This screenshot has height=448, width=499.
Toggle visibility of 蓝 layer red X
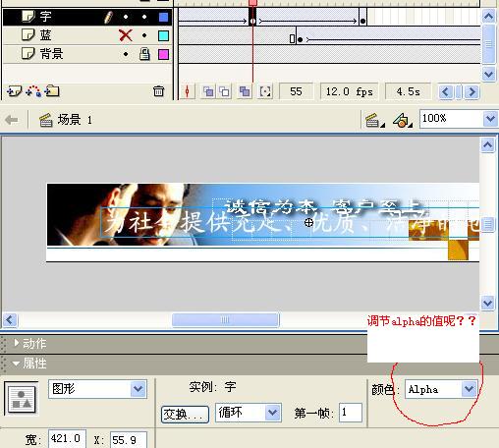click(126, 35)
